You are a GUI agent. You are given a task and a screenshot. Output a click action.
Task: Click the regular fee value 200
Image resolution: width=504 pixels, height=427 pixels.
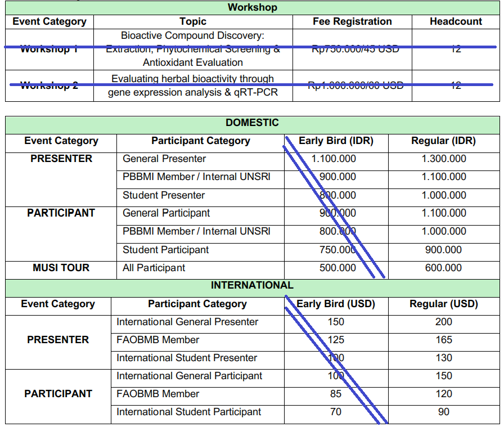[444, 322]
